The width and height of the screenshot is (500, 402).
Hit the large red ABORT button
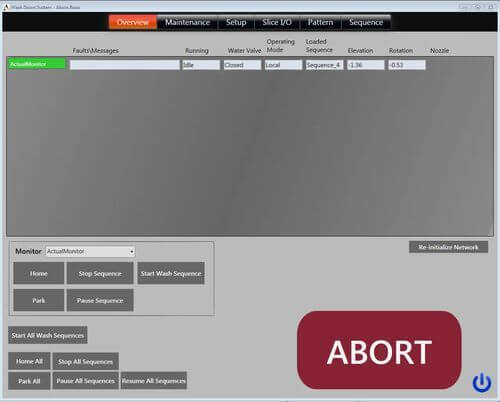(x=379, y=350)
